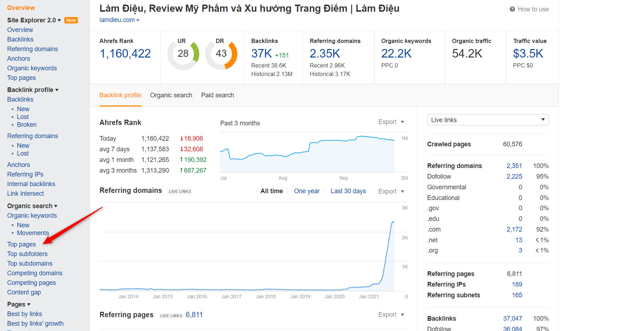The width and height of the screenshot is (644, 331).
Task: Open Content gap in sidebar
Action: (24, 292)
